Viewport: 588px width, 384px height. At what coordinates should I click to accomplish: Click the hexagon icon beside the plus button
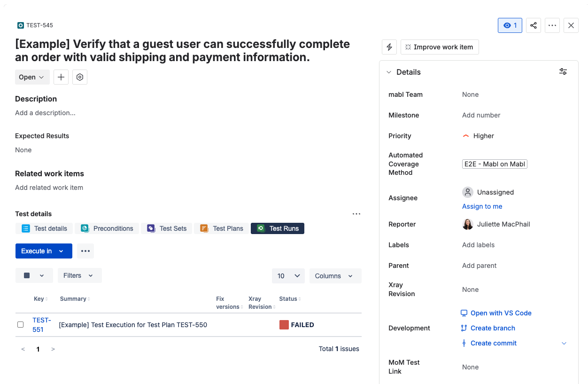(x=80, y=77)
